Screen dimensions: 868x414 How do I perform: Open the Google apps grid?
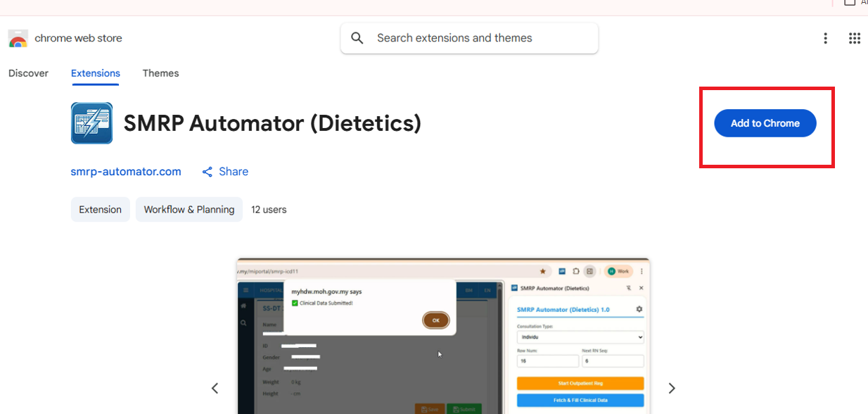point(855,38)
